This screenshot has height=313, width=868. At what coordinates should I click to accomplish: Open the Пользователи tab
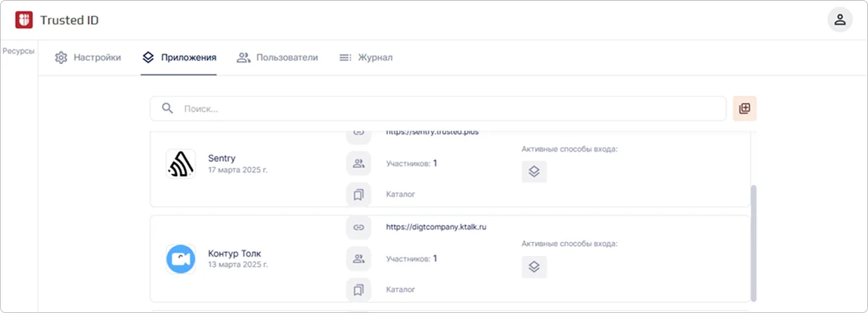(277, 58)
